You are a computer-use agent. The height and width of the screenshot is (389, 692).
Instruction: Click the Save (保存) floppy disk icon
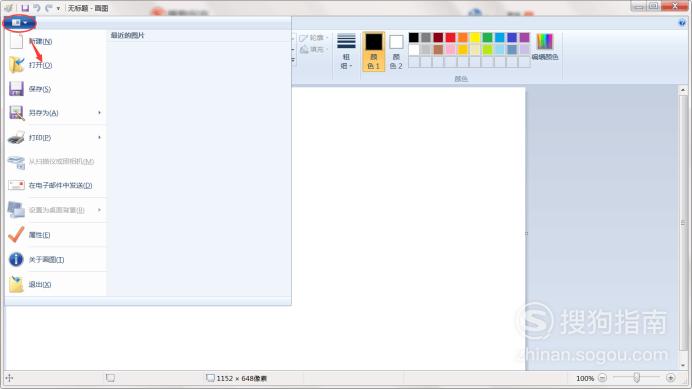16,89
